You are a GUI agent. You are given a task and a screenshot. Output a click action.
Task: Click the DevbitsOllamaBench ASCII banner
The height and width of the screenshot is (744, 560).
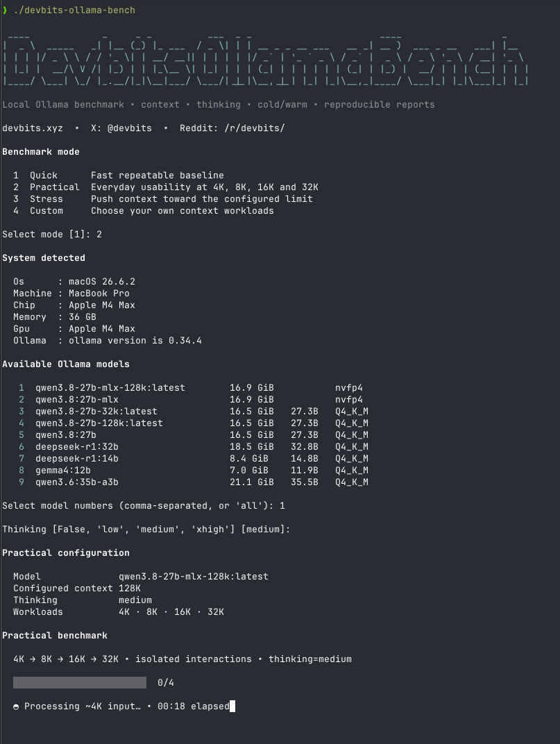[266, 60]
